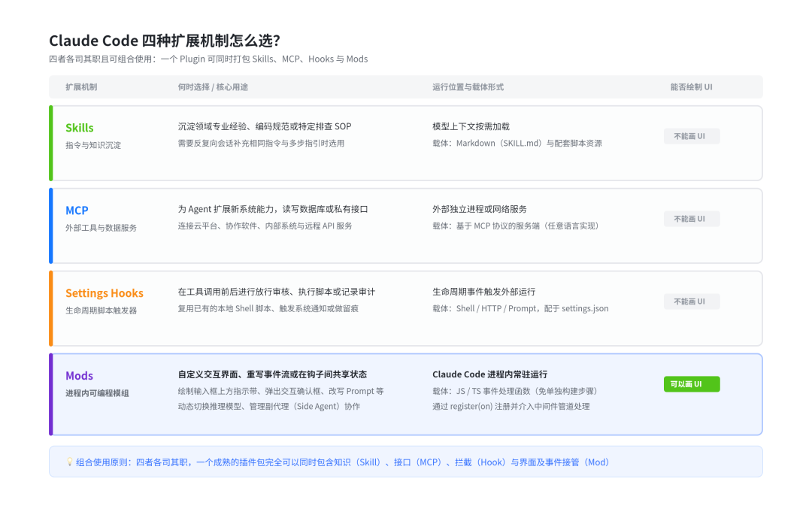Click the '能否绘制 UI' column header

click(692, 87)
